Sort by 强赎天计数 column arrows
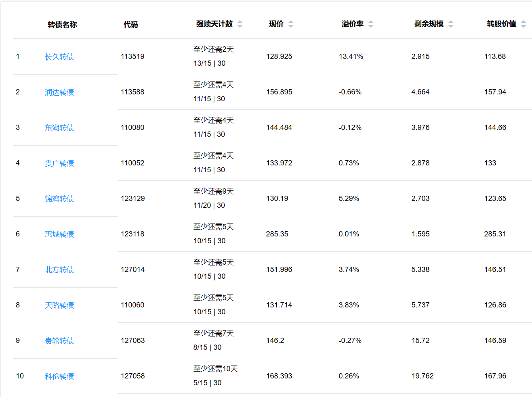Viewport: 532px width, 397px height. coord(240,24)
